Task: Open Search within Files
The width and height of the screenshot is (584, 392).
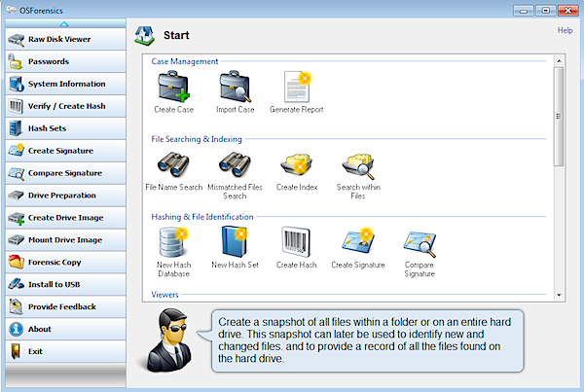Action: pyautogui.click(x=357, y=166)
